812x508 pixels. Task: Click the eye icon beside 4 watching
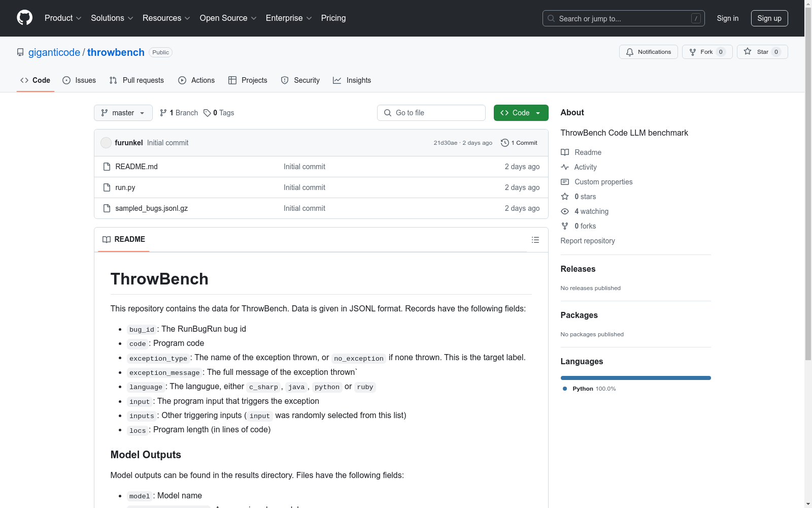[565, 211]
